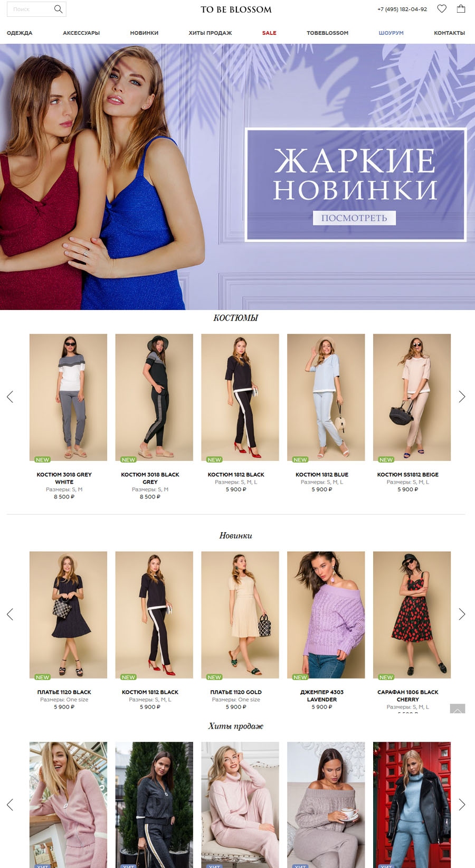The image size is (475, 868).
Task: Show next items in Костюмы carousel
Action: click(x=462, y=397)
